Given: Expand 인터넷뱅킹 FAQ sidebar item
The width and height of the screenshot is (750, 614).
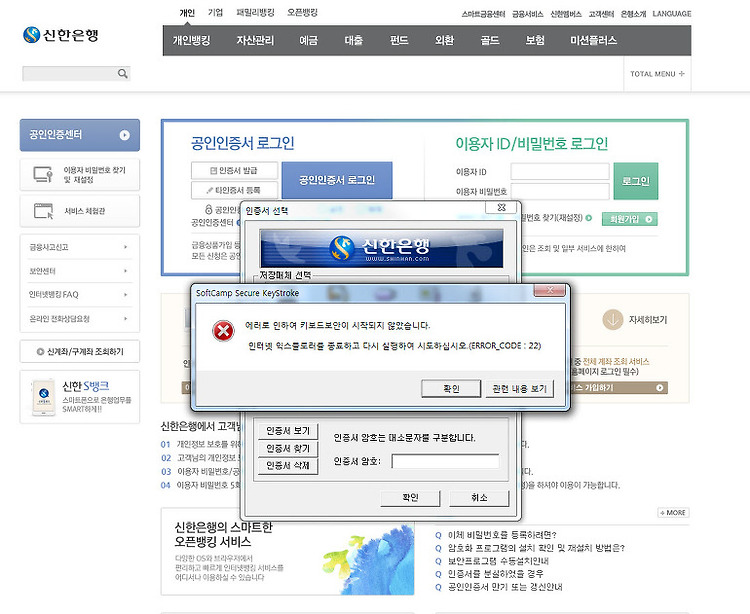Looking at the screenshot, I should point(79,295).
